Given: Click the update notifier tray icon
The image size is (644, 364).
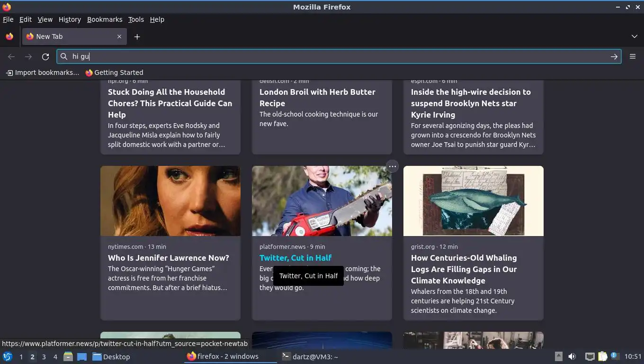Looking at the screenshot, I should (614, 355).
